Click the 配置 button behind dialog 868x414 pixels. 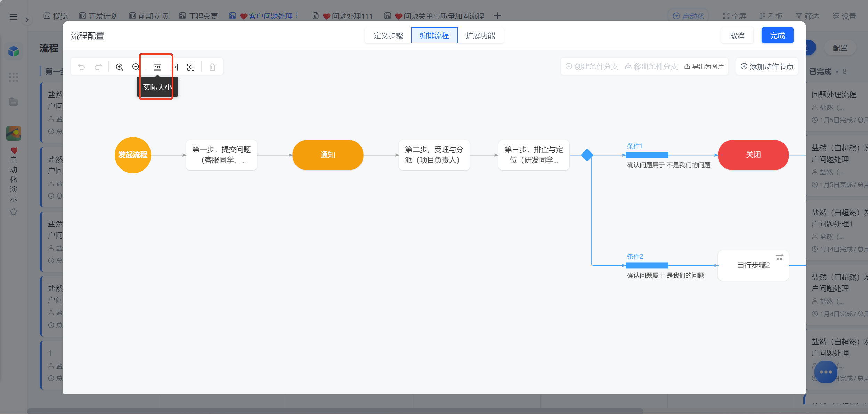click(840, 48)
